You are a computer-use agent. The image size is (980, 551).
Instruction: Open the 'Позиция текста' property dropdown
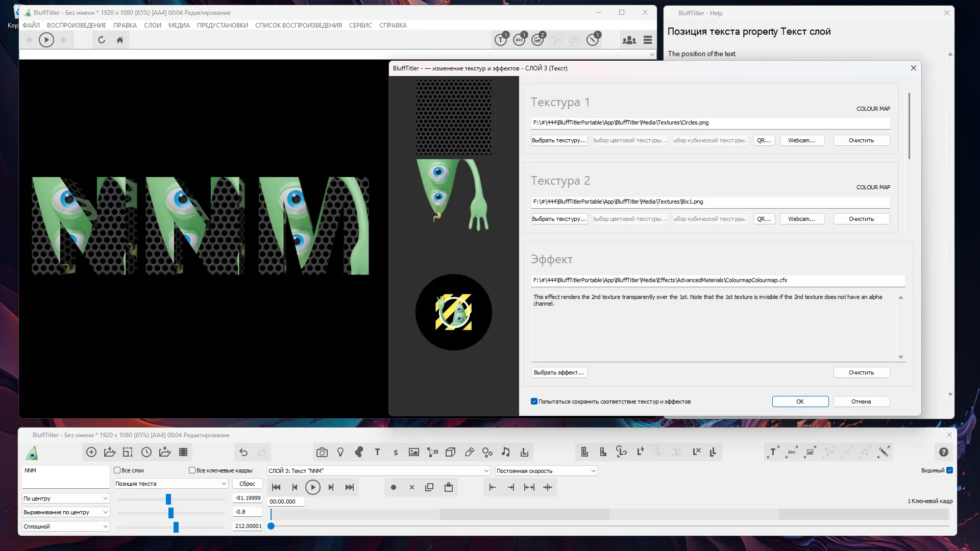(x=171, y=484)
